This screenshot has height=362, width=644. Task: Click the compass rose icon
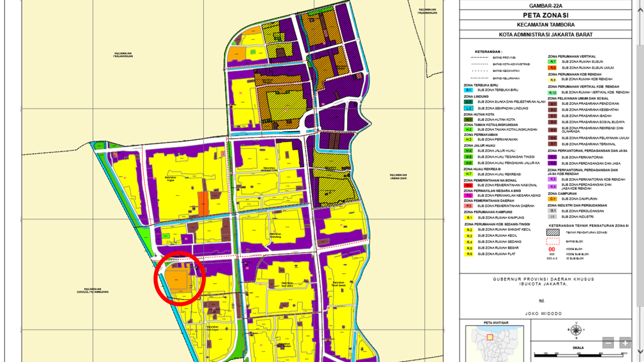[577, 330]
